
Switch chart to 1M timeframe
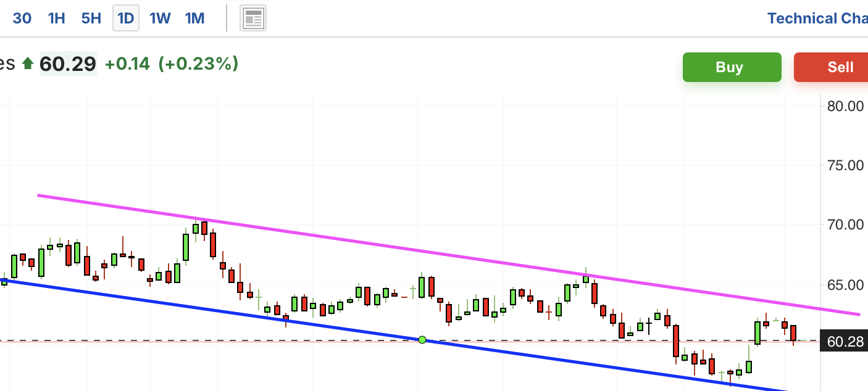click(194, 19)
